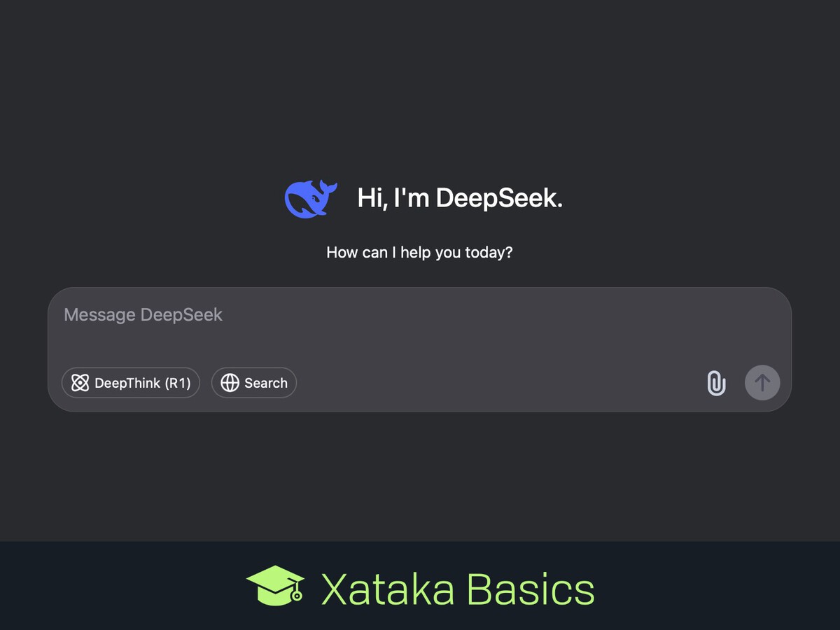Image resolution: width=840 pixels, height=630 pixels.
Task: Toggle the Search web option
Action: point(254,383)
